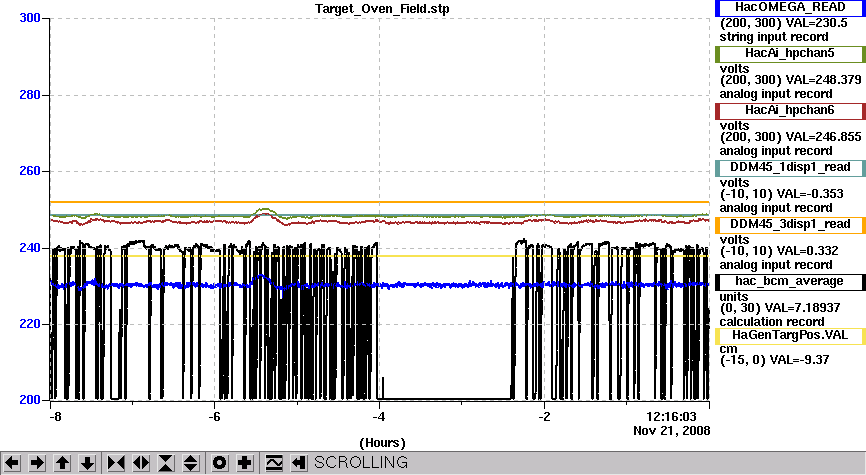Click the (Hours) axis caption

tap(382, 443)
